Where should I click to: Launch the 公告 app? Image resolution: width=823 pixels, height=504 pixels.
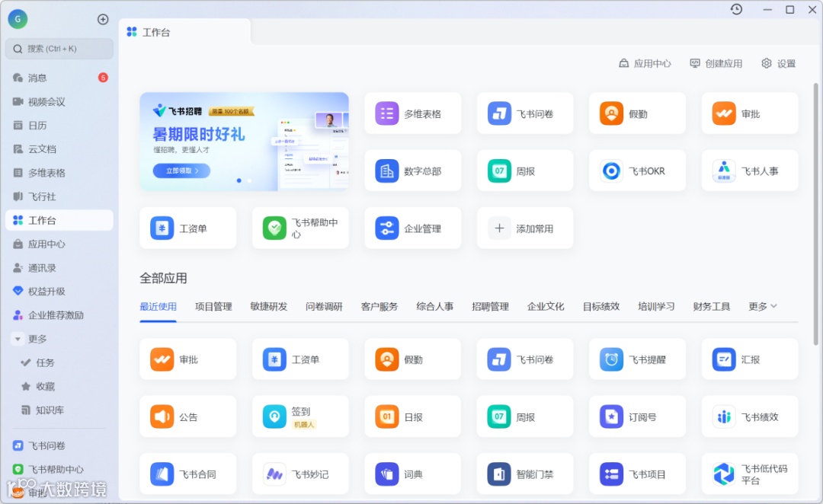(x=188, y=417)
